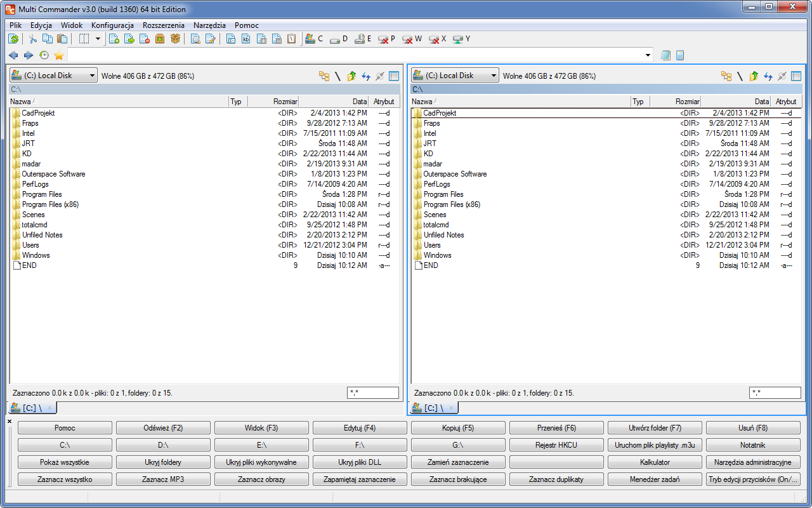Click right panel view layout icon

click(796, 76)
